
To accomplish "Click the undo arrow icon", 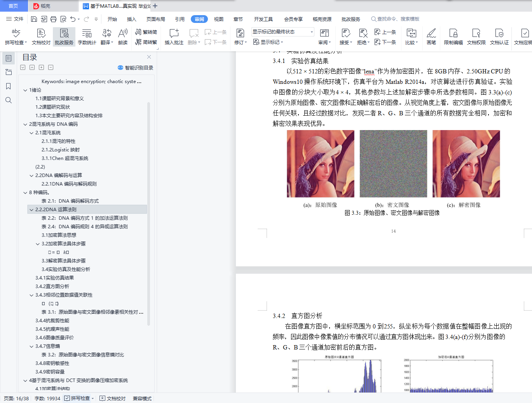I will (73, 19).
